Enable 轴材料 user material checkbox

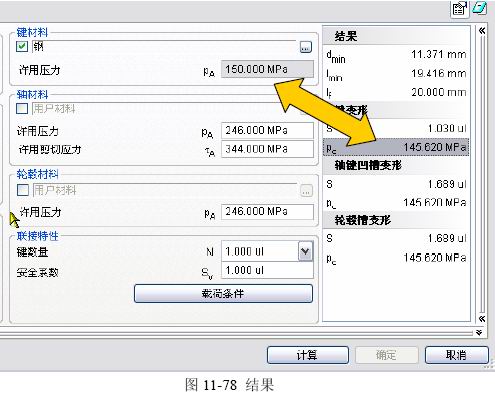point(22,109)
